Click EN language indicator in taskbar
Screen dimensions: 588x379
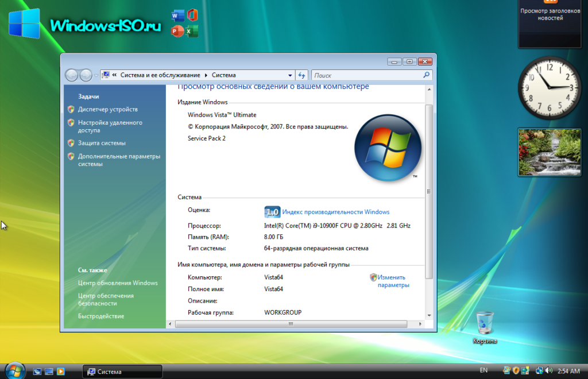483,370
